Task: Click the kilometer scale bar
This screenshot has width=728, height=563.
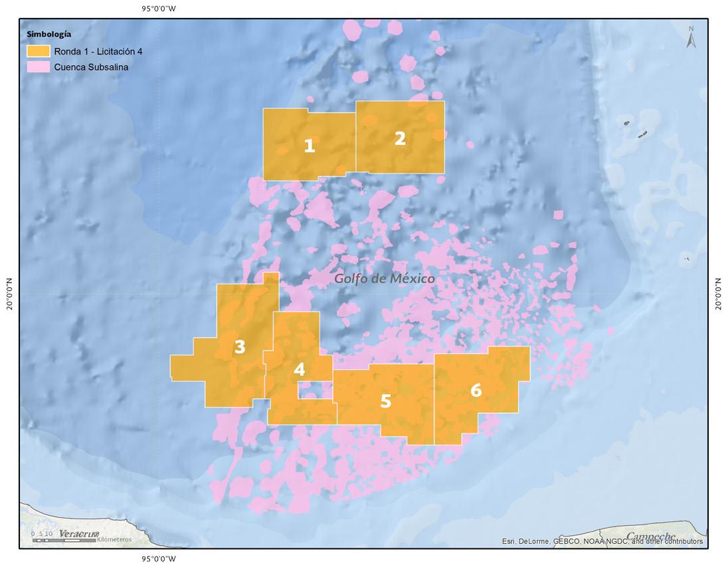Action: pos(65,540)
